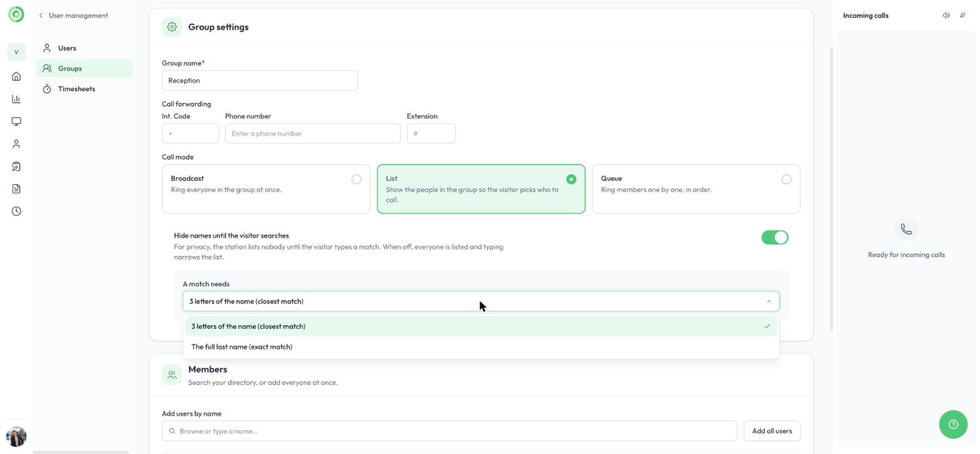This screenshot has width=980, height=454.
Task: Open the help question mark button
Action: tap(953, 425)
